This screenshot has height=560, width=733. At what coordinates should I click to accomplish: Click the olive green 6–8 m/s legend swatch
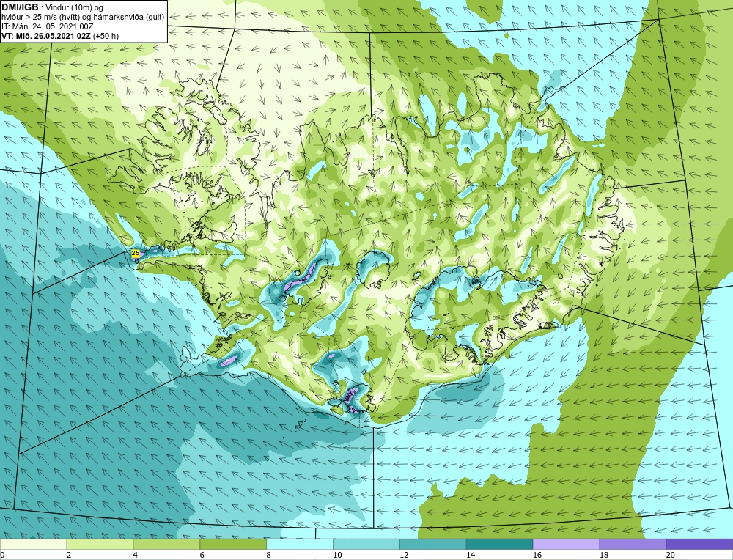click(233, 545)
